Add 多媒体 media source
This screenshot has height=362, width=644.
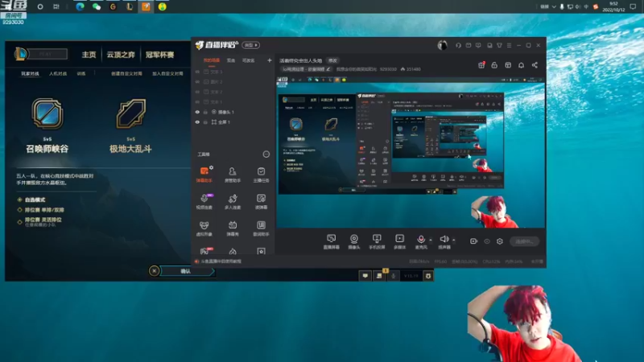click(399, 241)
